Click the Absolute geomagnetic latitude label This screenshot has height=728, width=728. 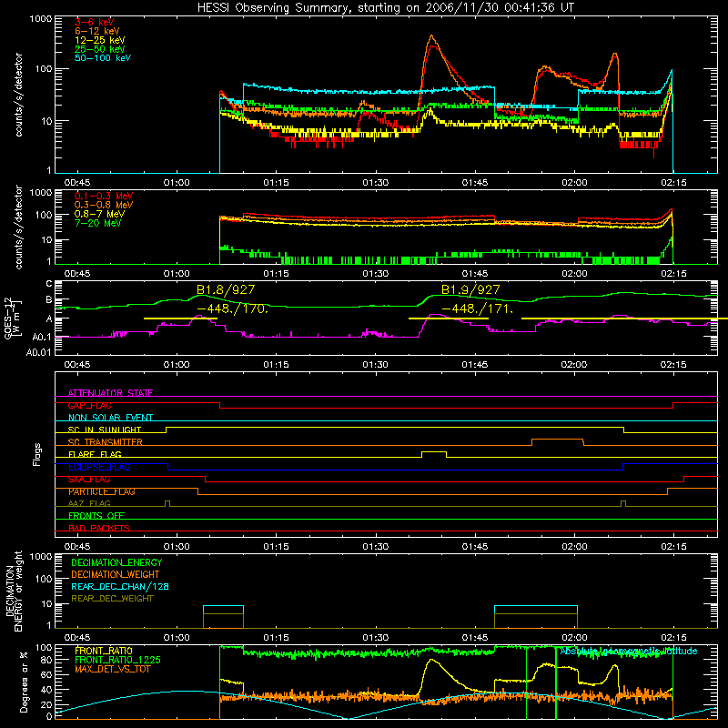629,651
